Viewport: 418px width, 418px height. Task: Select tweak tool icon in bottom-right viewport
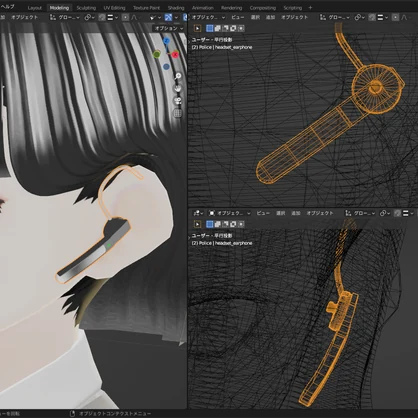click(197, 224)
